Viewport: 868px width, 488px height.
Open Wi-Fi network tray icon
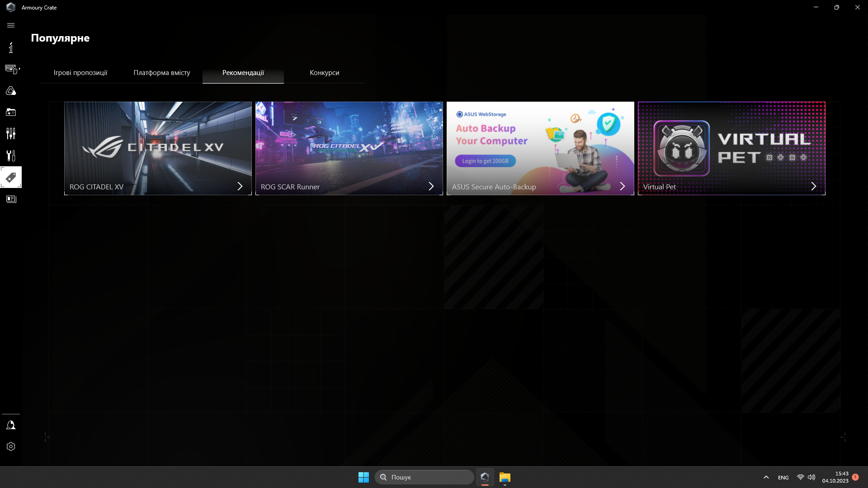click(x=801, y=477)
